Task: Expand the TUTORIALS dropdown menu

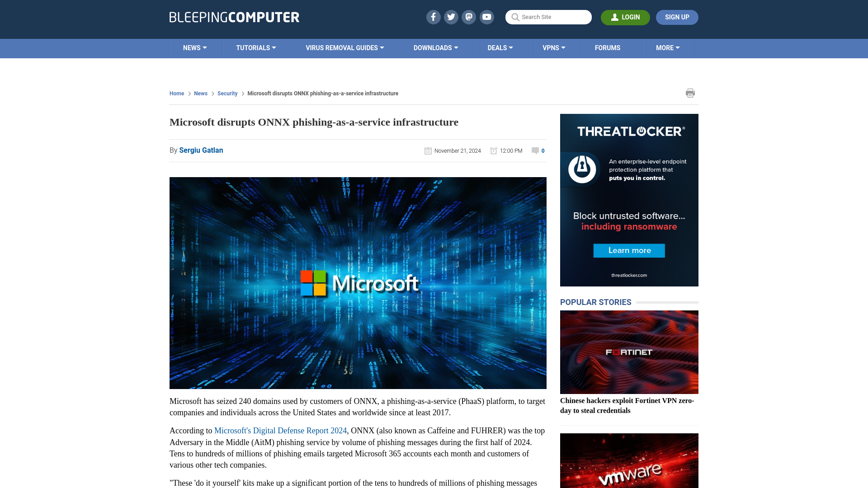Action: pyautogui.click(x=255, y=47)
